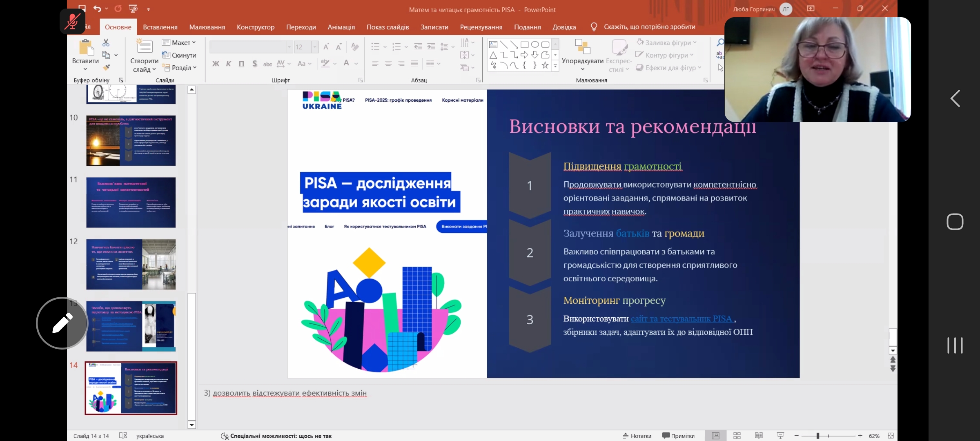
Task: Select the oval shape in gallery
Action: pyautogui.click(x=535, y=45)
